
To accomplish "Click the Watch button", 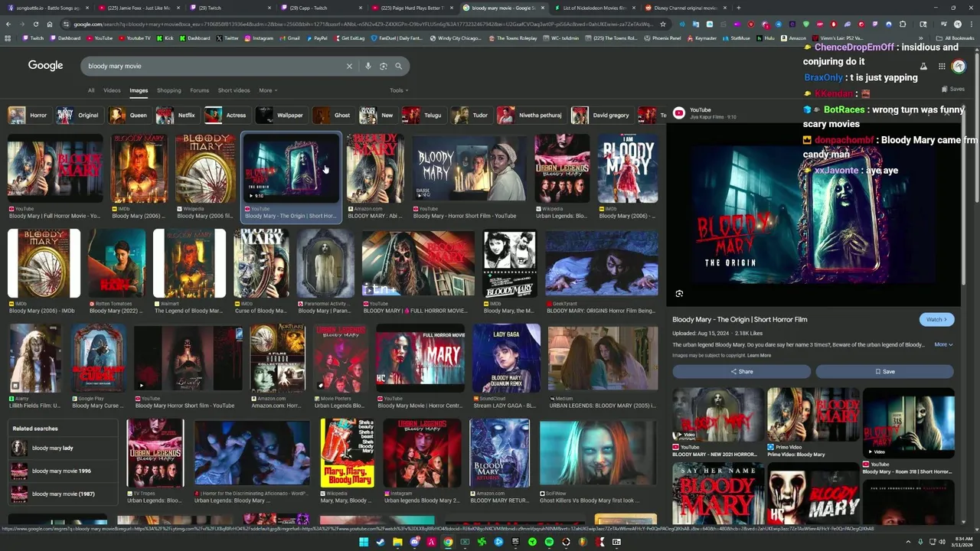I will (x=936, y=319).
